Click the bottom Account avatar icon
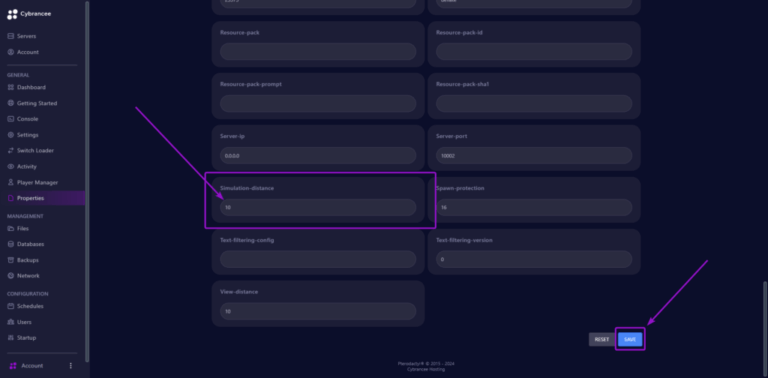 13,366
